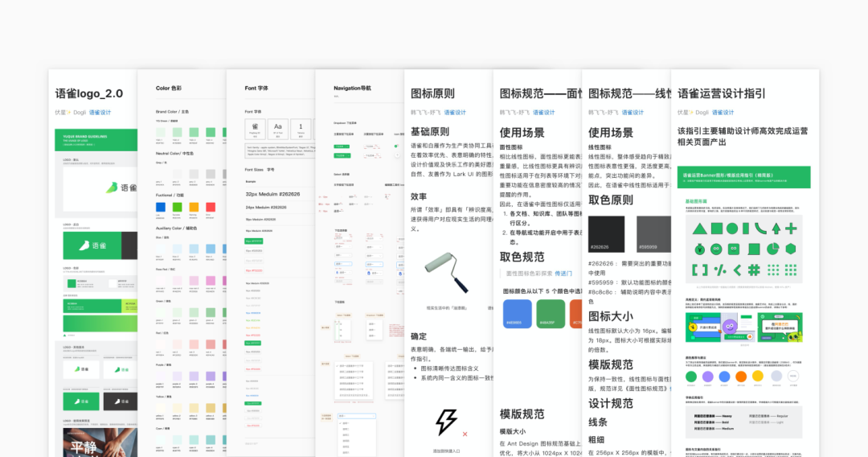Click the 效率 section heading
The height and width of the screenshot is (457, 868).
(x=419, y=196)
